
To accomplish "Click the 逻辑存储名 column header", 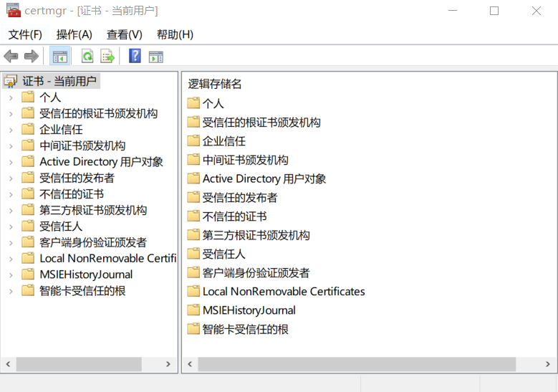I will (215, 84).
